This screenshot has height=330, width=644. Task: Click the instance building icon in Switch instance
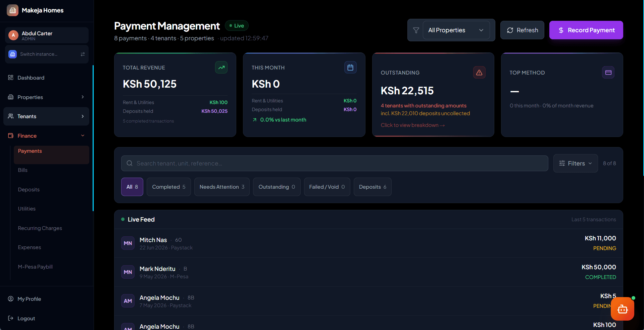coord(13,54)
